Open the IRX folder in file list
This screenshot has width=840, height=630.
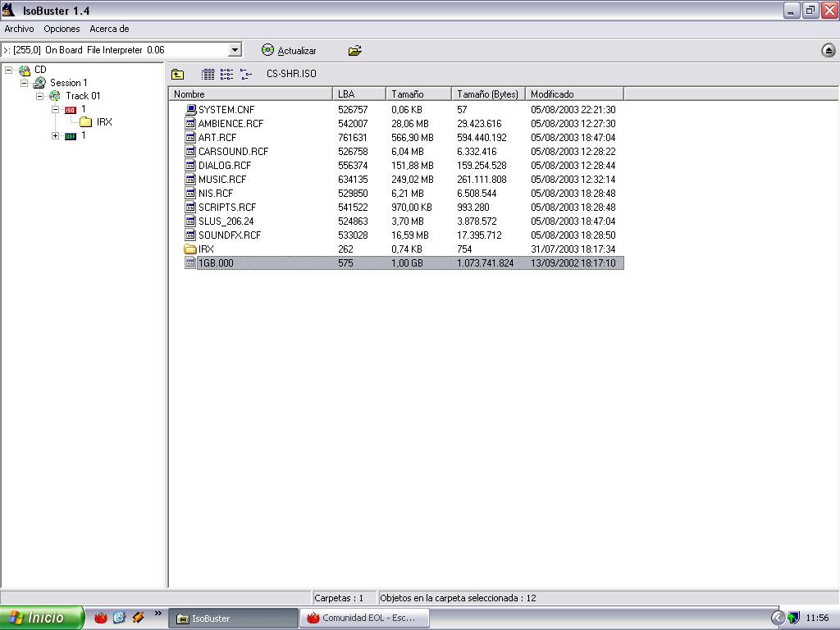pyautogui.click(x=205, y=249)
